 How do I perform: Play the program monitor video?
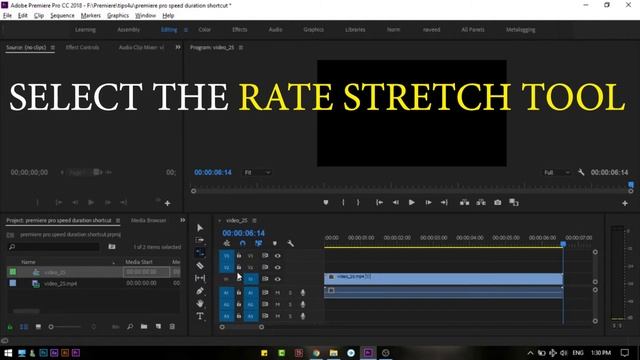point(411,202)
